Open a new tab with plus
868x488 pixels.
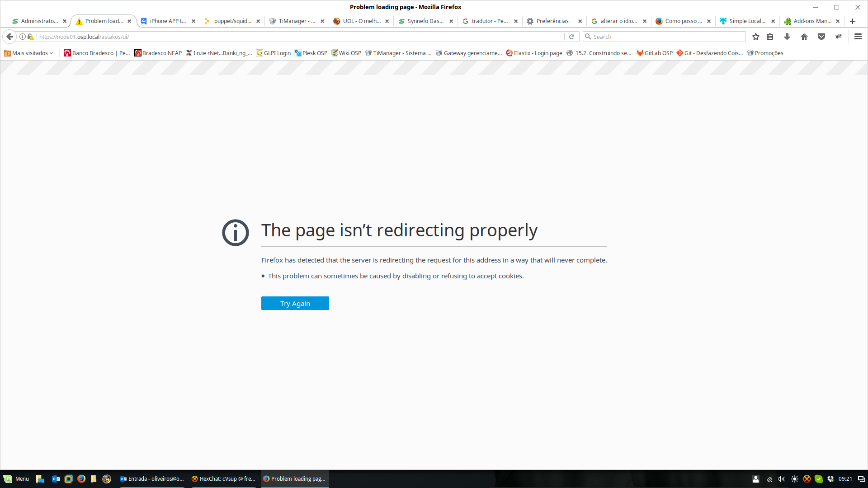click(x=853, y=21)
